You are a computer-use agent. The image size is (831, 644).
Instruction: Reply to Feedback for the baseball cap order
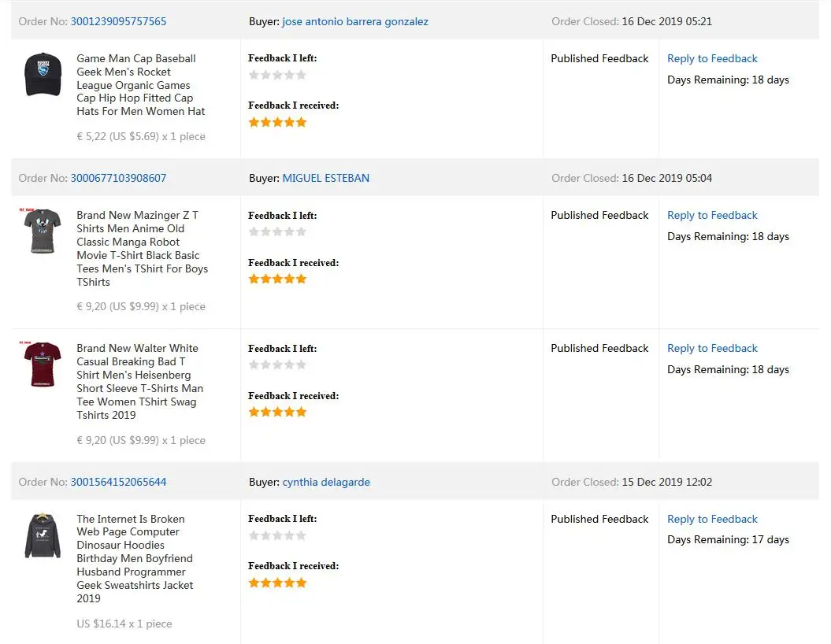click(712, 58)
